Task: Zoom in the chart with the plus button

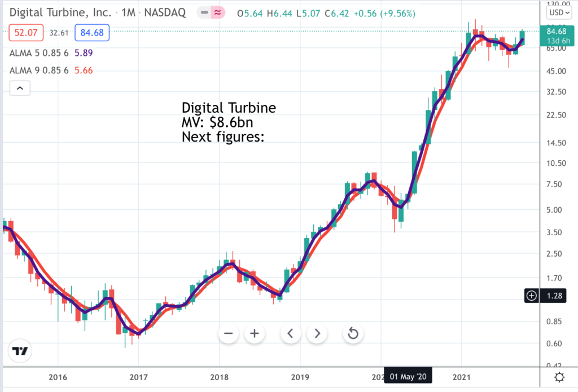Action: click(x=255, y=333)
